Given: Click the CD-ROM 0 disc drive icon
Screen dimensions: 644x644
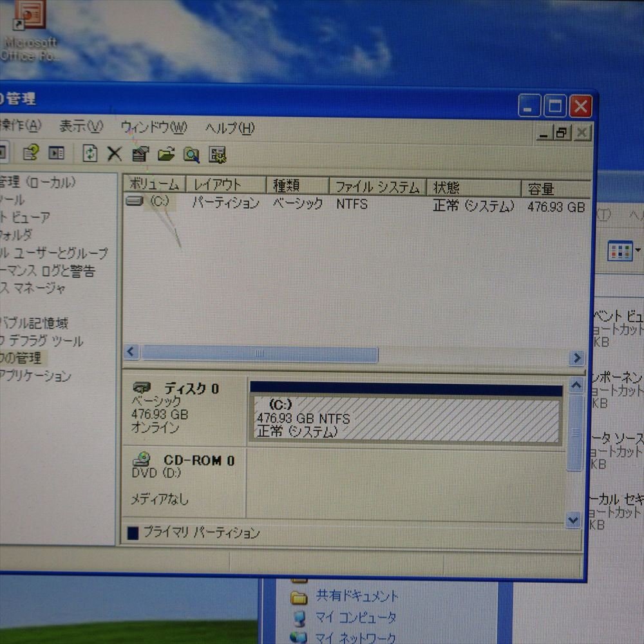Looking at the screenshot, I should pos(142,459).
